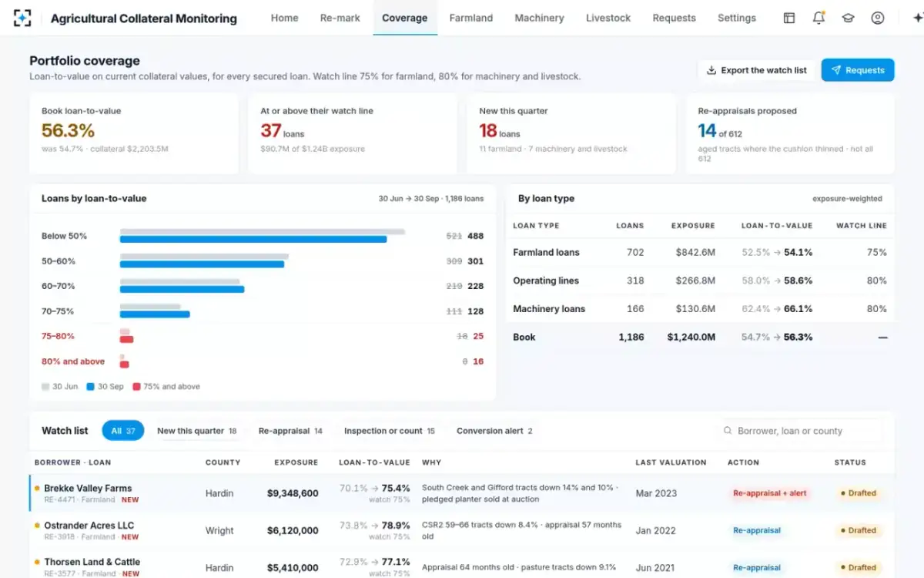This screenshot has width=924, height=578.
Task: Select the Operating lines row
Action: (700, 281)
